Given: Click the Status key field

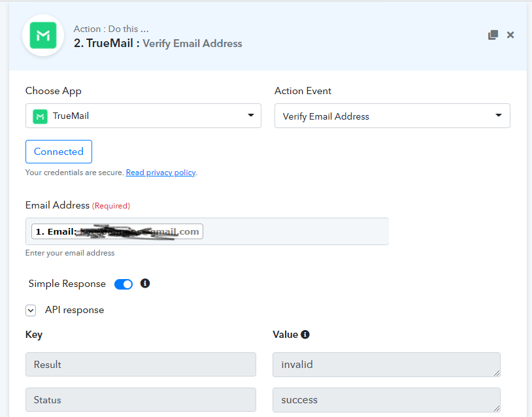Looking at the screenshot, I should click(141, 399).
